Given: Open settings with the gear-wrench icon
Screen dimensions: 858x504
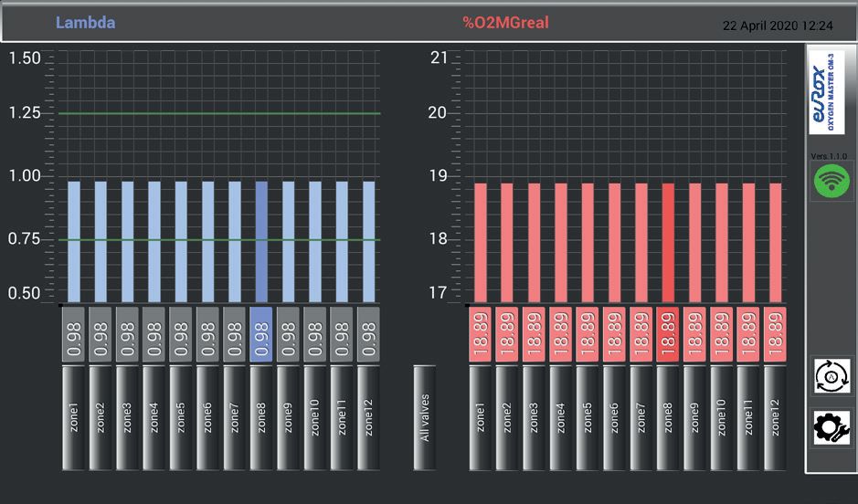Looking at the screenshot, I should tap(831, 428).
